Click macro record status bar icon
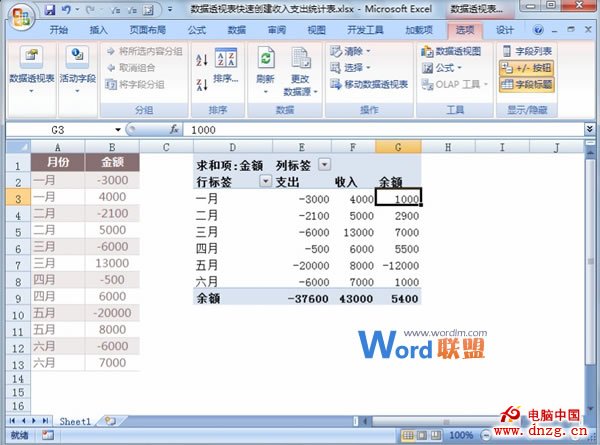This screenshot has height=445, width=600. (48, 435)
